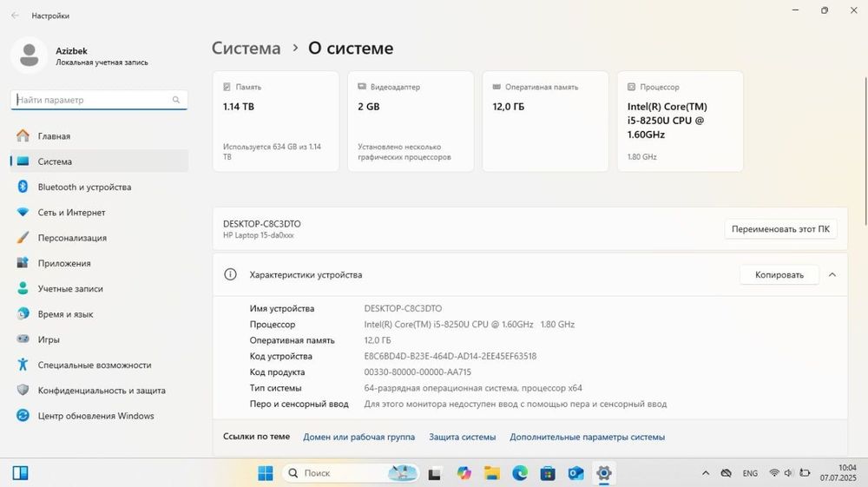Open Защита системы link
This screenshot has height=487, width=868.
coord(463,437)
